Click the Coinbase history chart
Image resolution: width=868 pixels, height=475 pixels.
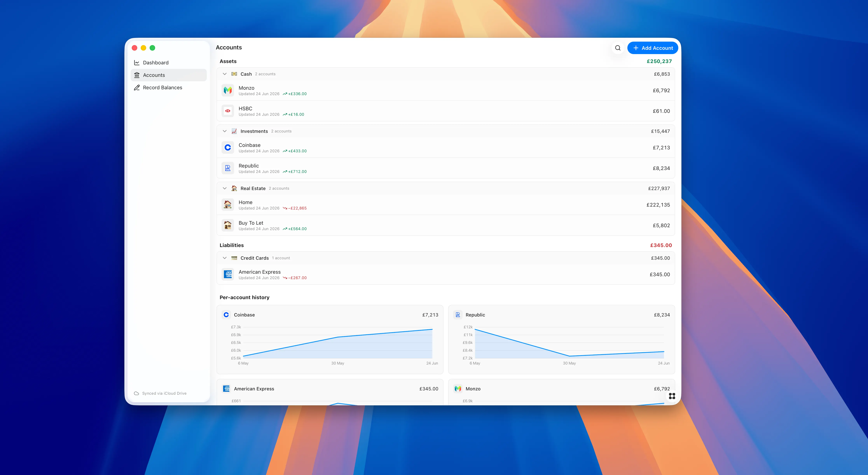(337, 343)
